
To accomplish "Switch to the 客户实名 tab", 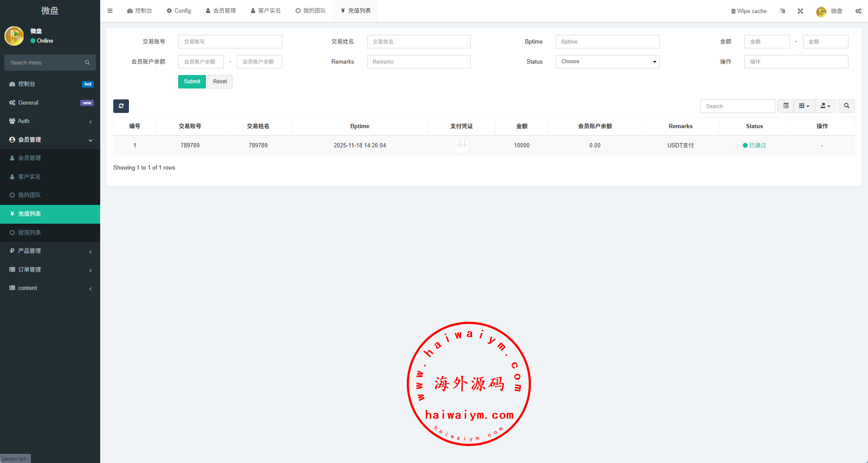I will [266, 11].
